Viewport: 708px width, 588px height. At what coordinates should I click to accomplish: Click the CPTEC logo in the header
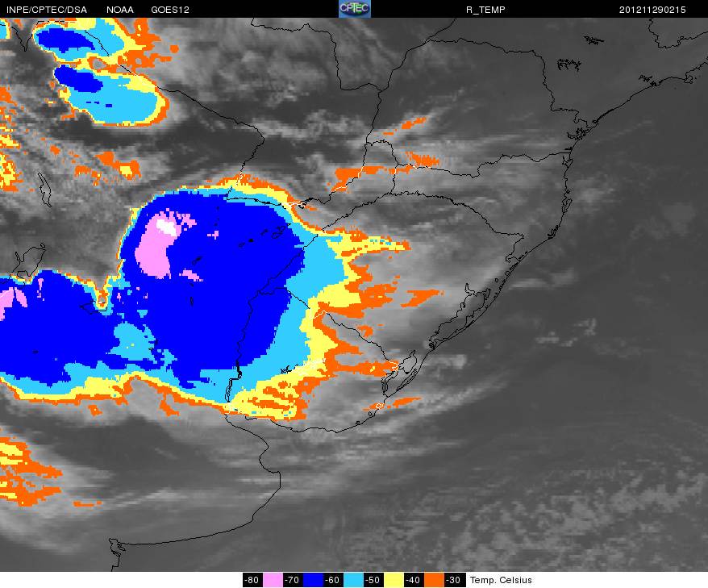(355, 9)
